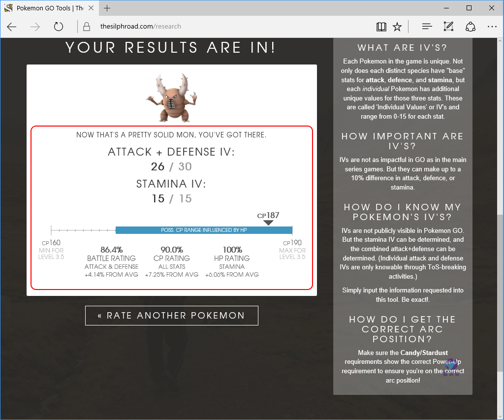Click the CP187 marker triangle
This screenshot has width=504, height=420.
point(268,223)
